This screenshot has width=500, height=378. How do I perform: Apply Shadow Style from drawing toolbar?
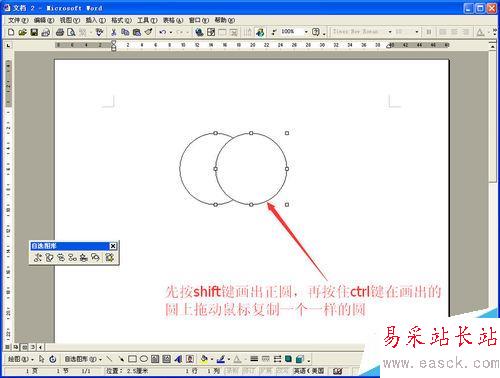288,359
